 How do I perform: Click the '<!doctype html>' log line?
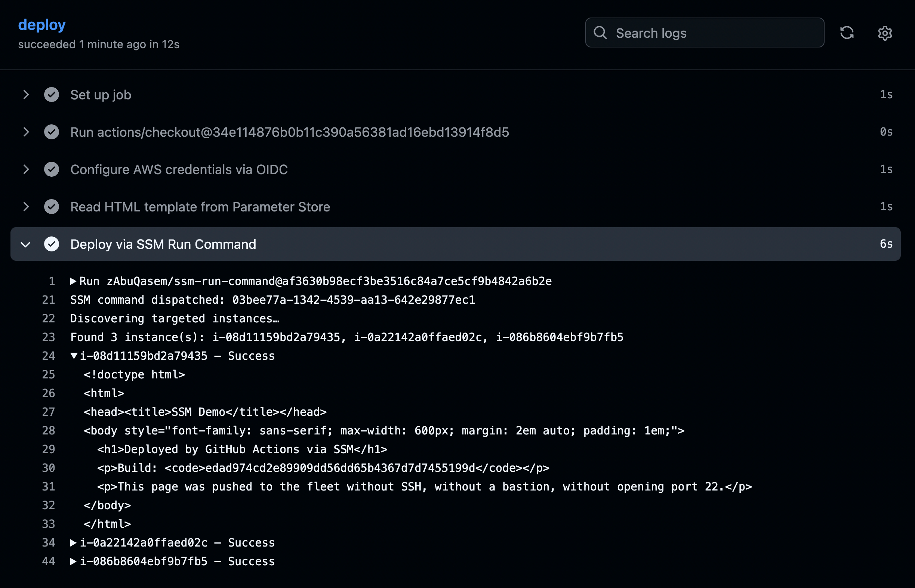click(134, 375)
